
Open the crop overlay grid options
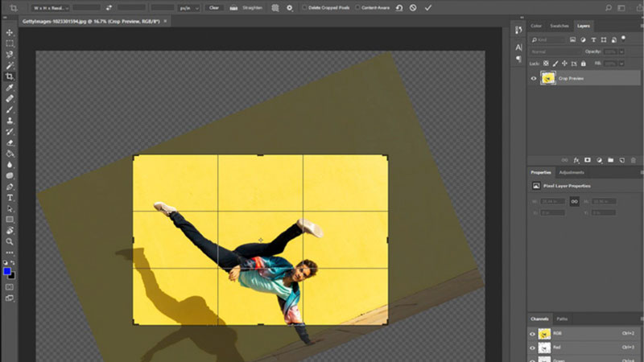pyautogui.click(x=275, y=7)
